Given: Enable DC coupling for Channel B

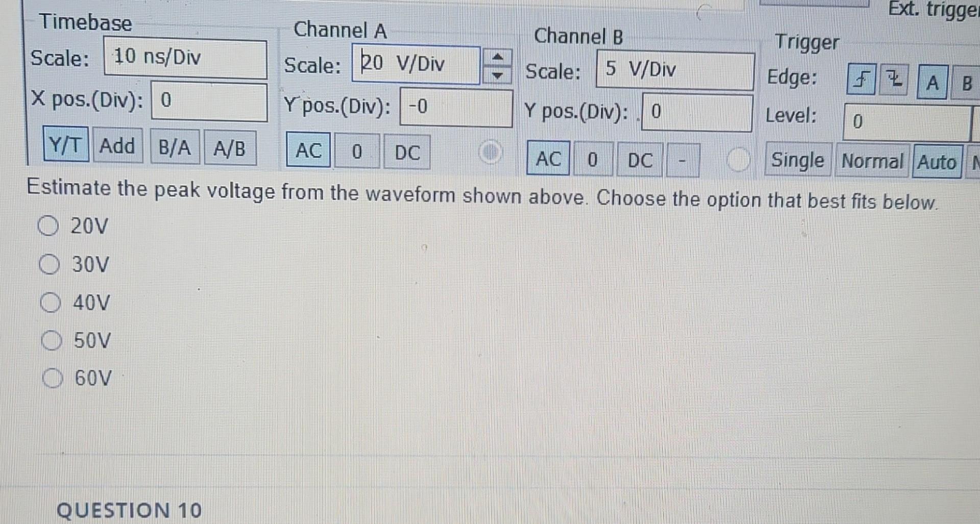Looking at the screenshot, I should 641,160.
